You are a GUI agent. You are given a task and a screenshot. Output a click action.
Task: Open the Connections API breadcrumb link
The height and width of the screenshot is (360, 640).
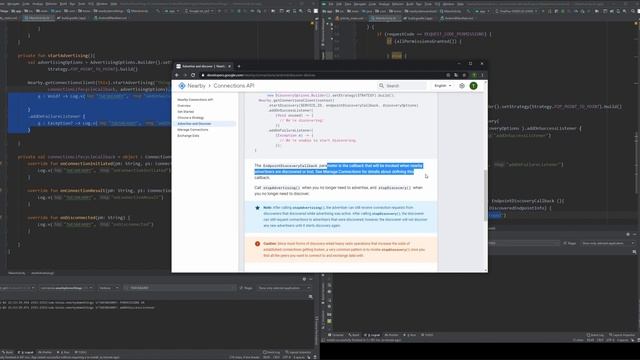(234, 86)
